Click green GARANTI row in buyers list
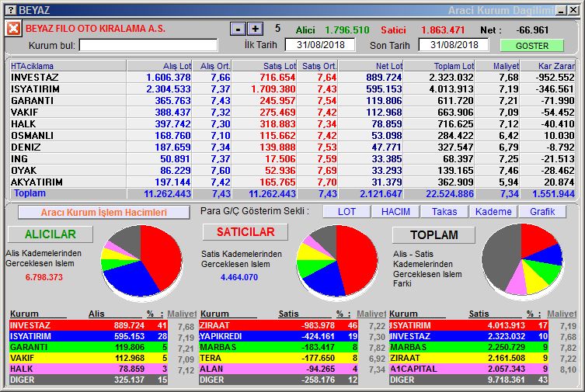Image resolution: width=585 pixels, height=392 pixels. pyautogui.click(x=89, y=347)
